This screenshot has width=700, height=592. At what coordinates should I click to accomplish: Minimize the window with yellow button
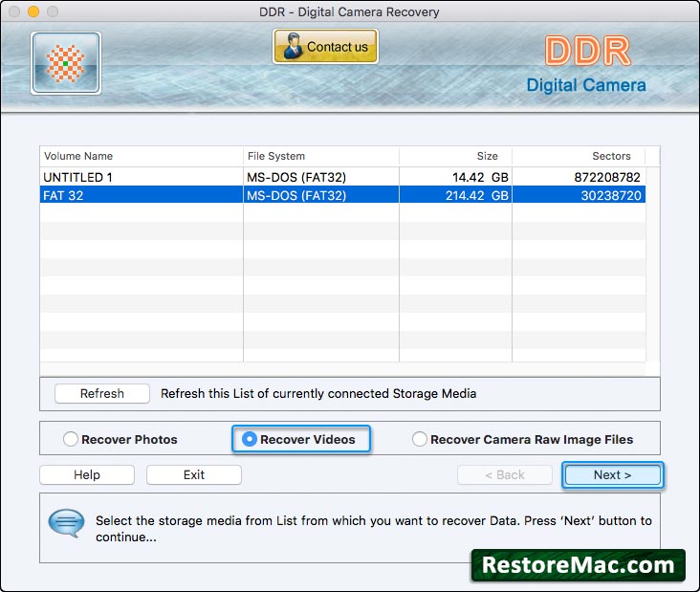[33, 11]
